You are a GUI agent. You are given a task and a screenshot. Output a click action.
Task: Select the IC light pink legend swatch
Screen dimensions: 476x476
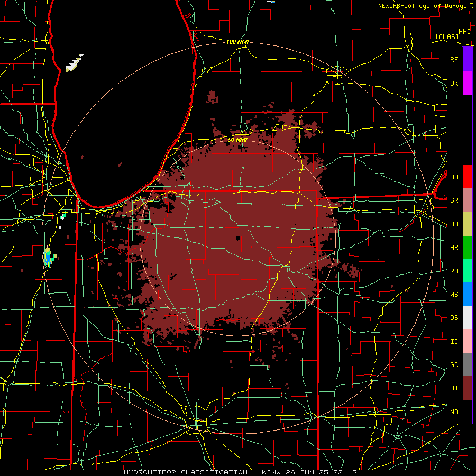point(467,341)
